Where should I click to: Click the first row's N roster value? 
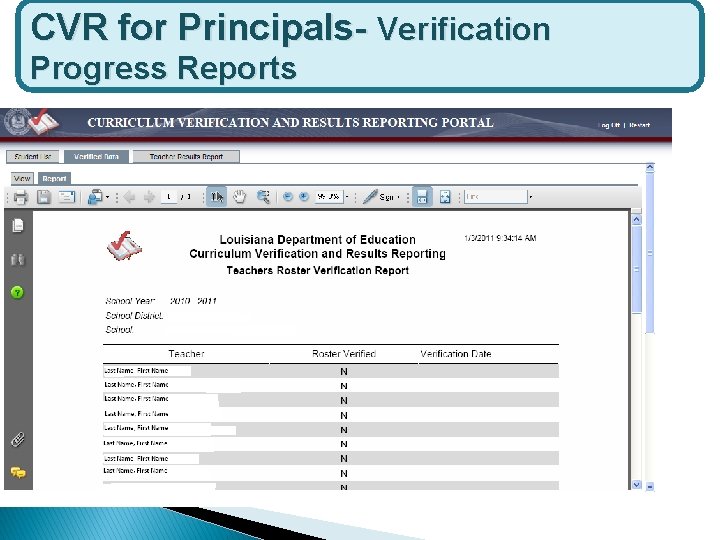coord(344,371)
